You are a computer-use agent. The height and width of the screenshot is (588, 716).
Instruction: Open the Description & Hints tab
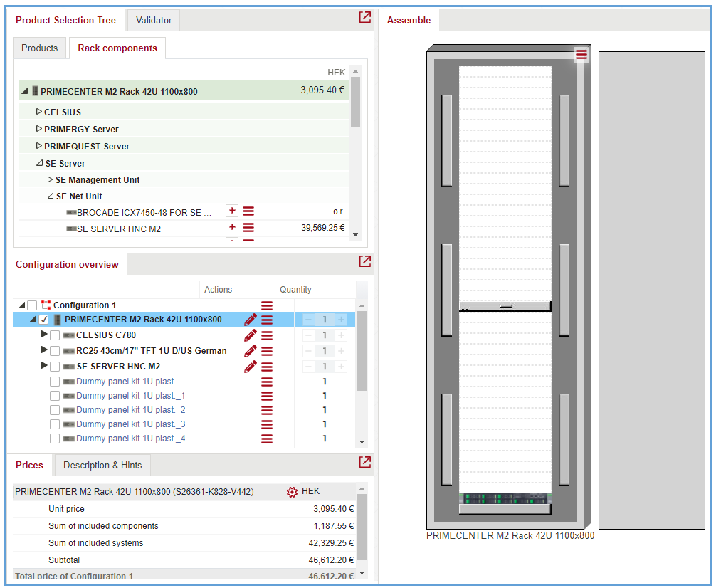(x=102, y=465)
